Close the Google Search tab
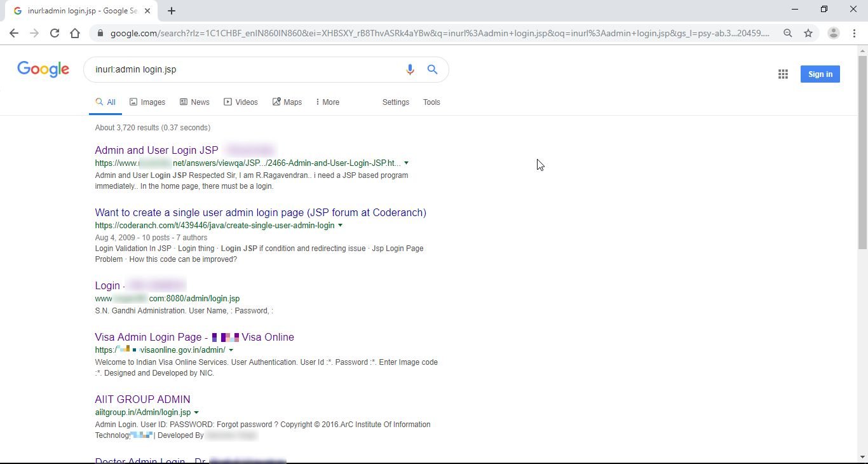Screen dimensions: 868x464 (x=148, y=11)
